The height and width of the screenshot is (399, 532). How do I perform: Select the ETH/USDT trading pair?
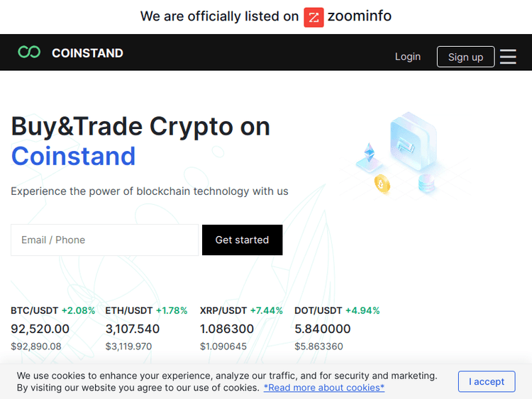pos(129,310)
